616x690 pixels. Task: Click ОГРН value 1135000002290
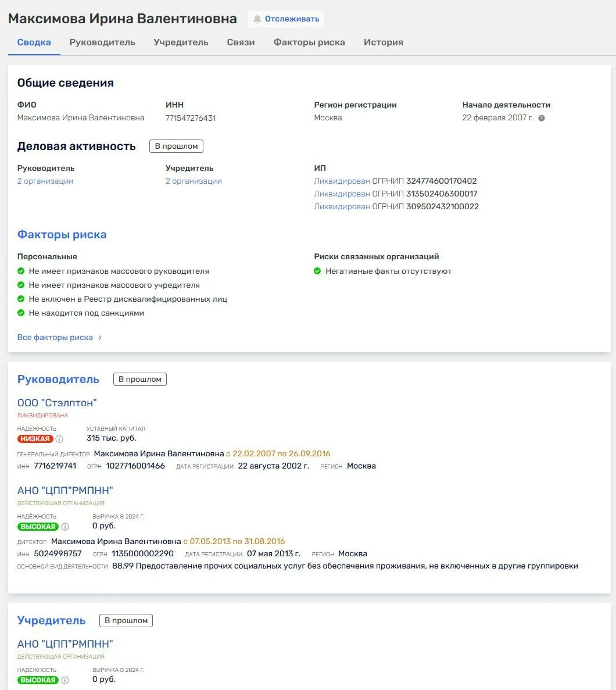coord(142,554)
